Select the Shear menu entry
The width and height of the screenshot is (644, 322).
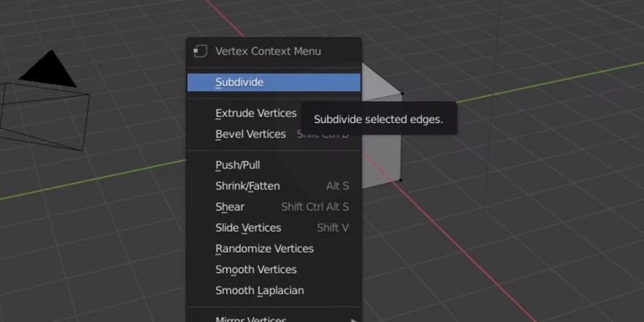pyautogui.click(x=274, y=207)
